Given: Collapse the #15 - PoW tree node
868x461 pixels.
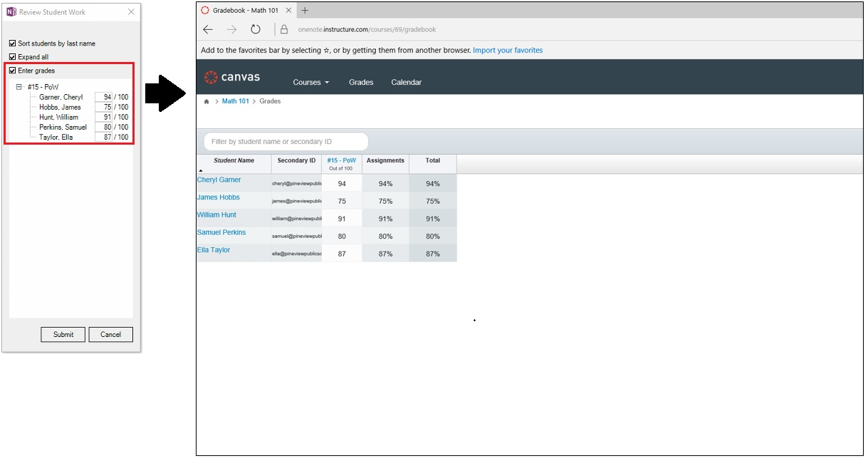Looking at the screenshot, I should tap(19, 87).
